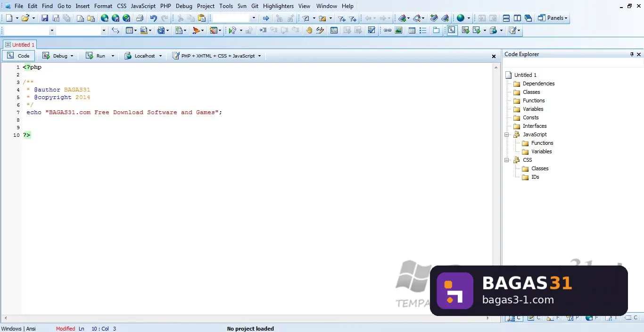The height and width of the screenshot is (332, 644).
Task: Insert a list using the bullets icon
Action: point(423,30)
